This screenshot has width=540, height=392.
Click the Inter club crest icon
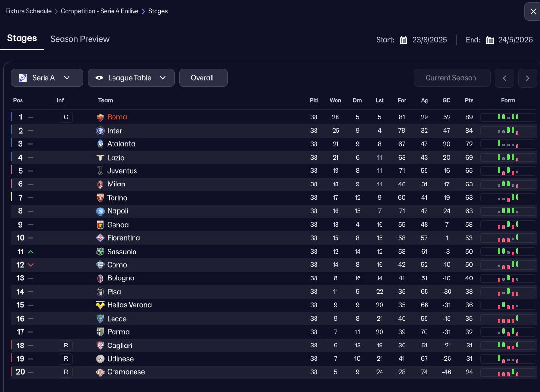(100, 131)
